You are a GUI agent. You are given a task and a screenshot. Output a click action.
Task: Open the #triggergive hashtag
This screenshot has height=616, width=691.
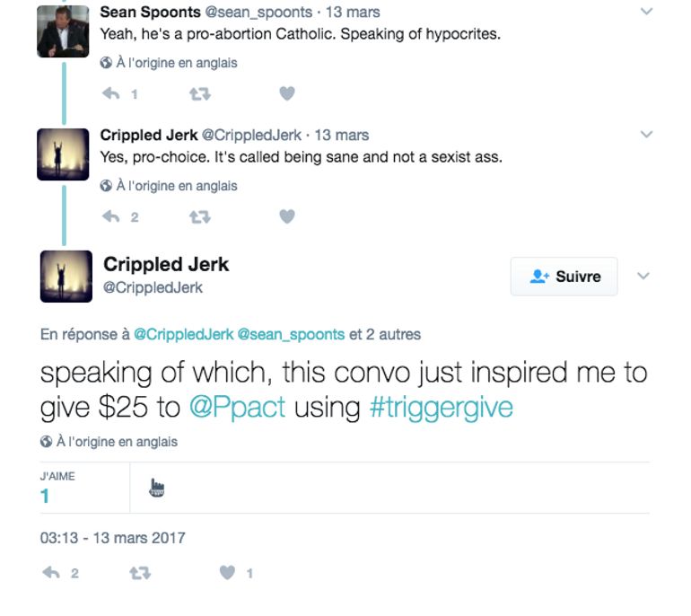click(x=441, y=407)
